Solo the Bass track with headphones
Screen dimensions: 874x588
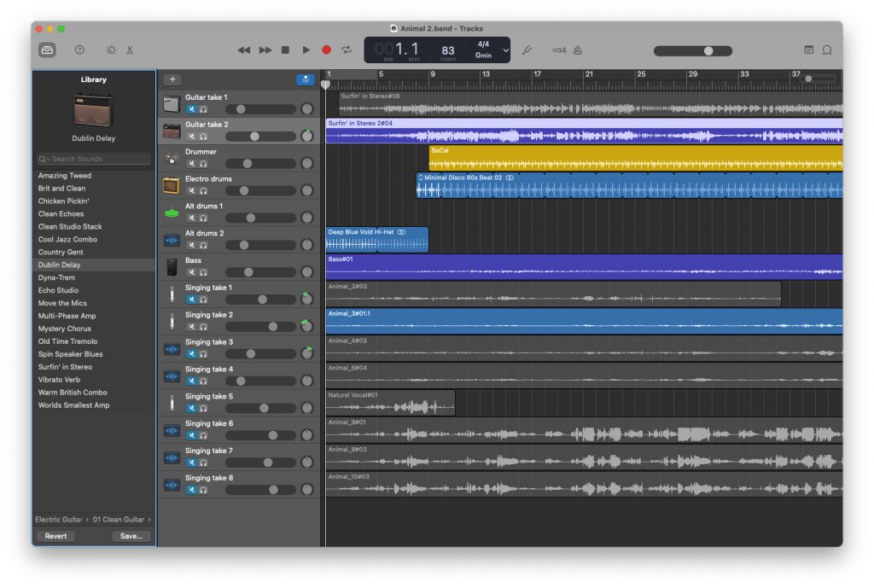tap(203, 272)
